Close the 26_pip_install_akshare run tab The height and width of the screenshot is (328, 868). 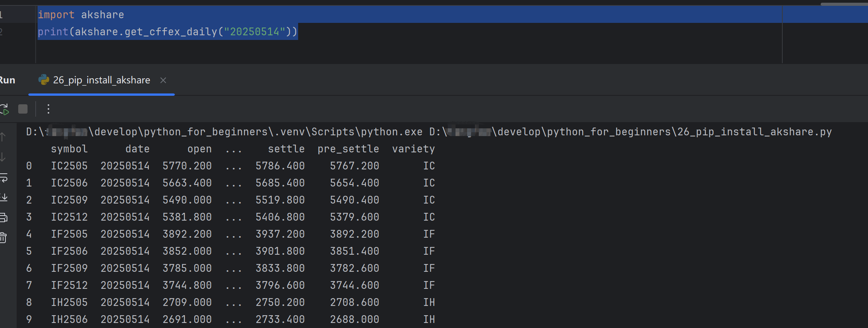[x=163, y=80]
